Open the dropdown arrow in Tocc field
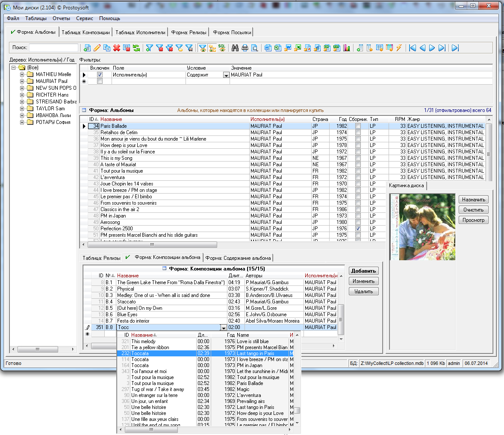The image size is (504, 435). [223, 328]
